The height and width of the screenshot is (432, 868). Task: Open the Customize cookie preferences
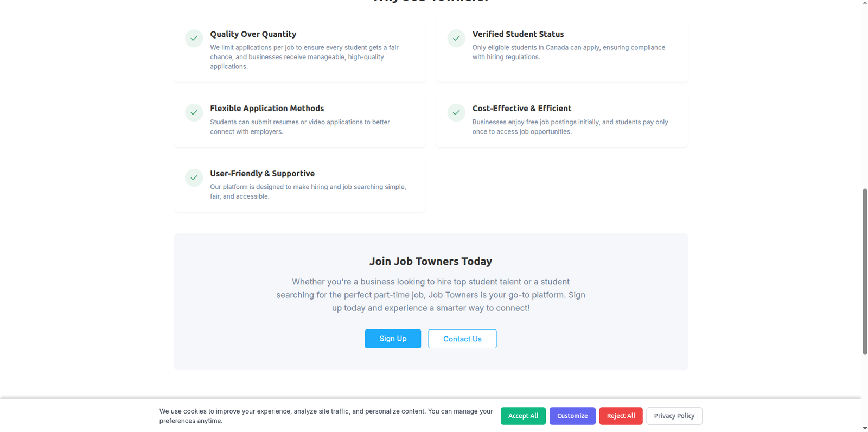tap(572, 416)
